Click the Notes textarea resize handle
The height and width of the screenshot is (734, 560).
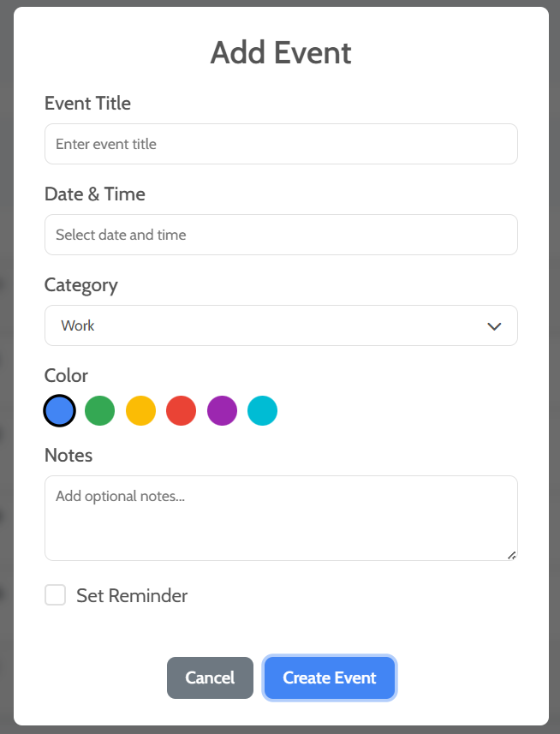[x=512, y=555]
